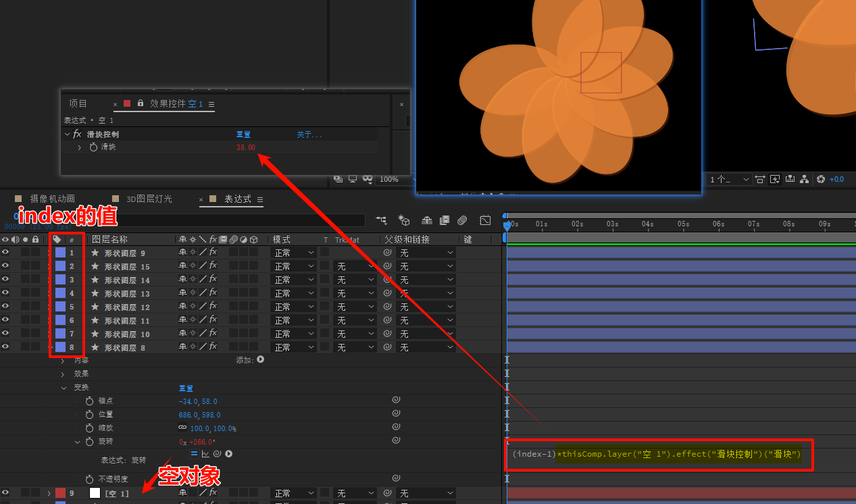This screenshot has height=504, width=856.
Task: Enable the Motion Blur icon
Action: coord(463,220)
